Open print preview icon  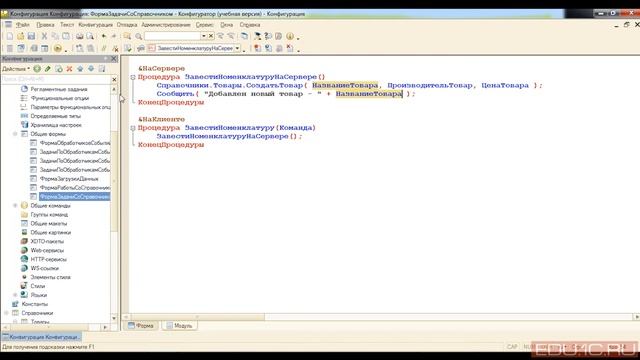pyautogui.click(x=90, y=36)
